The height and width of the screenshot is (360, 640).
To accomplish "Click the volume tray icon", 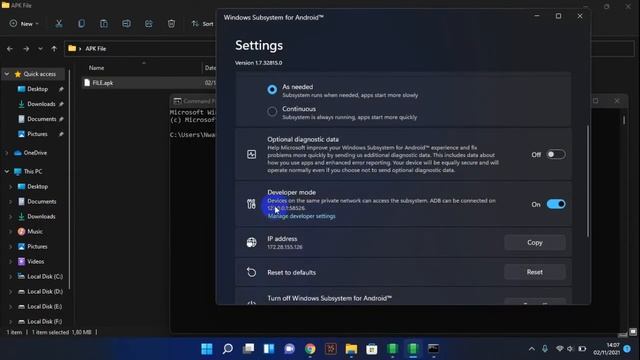I will coord(570,349).
